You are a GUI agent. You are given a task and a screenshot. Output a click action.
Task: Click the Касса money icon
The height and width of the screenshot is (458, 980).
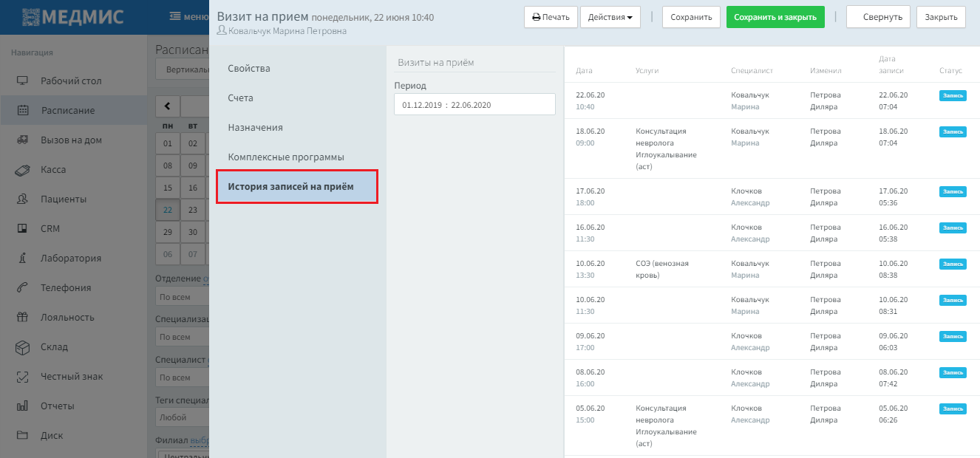(x=22, y=169)
